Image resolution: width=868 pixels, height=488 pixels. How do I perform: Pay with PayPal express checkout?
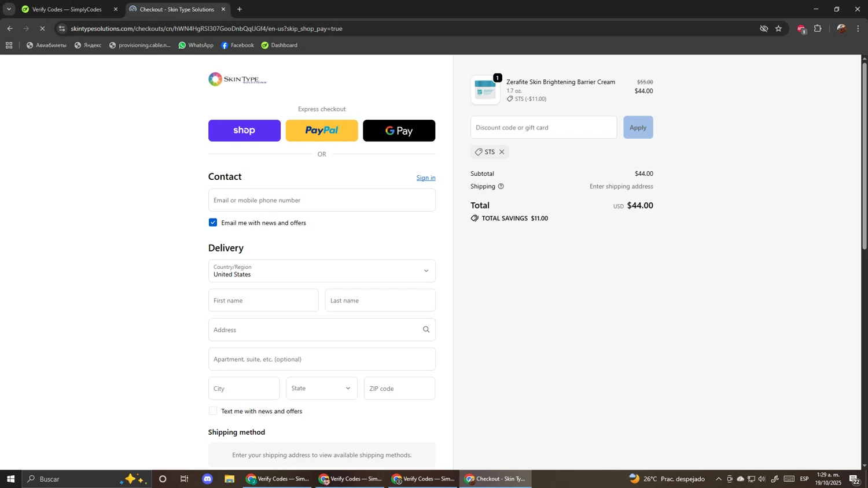point(322,131)
